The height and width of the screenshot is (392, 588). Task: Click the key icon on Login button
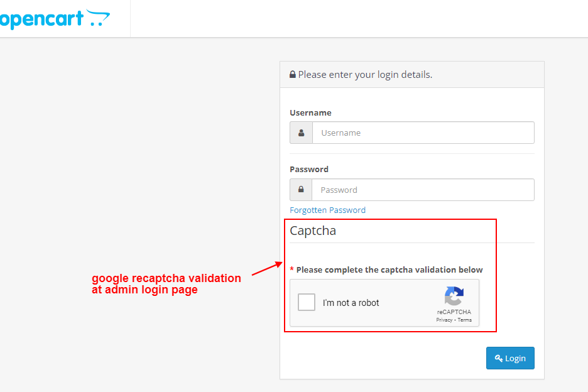point(498,358)
